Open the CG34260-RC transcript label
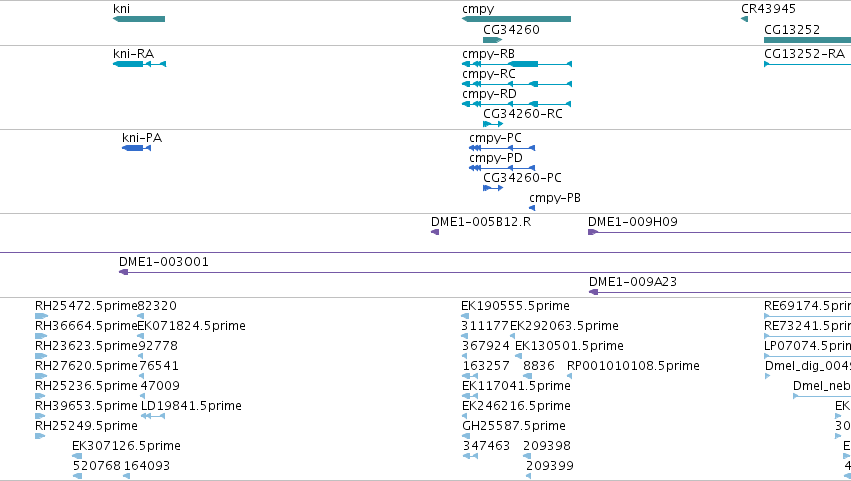851x481 pixels. 523,114
